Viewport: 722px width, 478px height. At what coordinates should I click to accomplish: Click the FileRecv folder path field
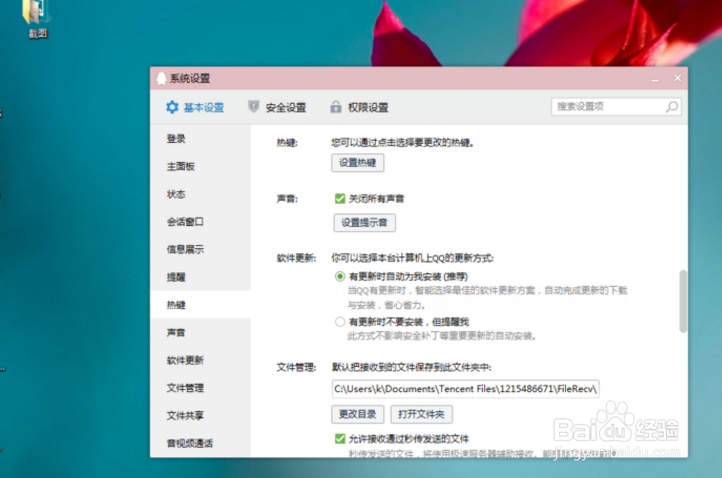click(465, 389)
